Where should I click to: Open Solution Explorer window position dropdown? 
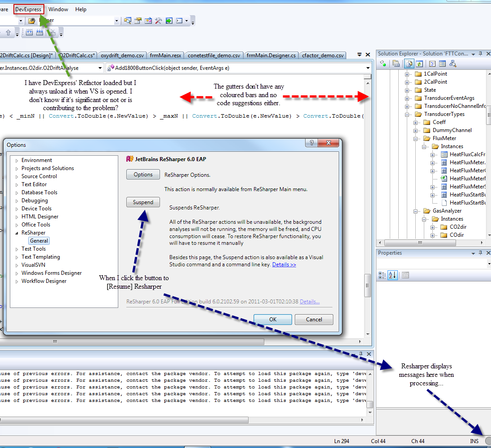473,54
